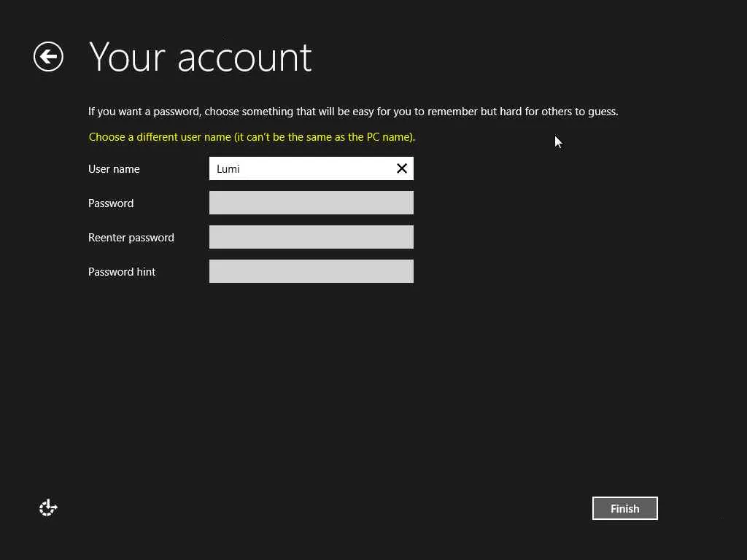Clear the User name field with X
Screen dimensions: 747x560
pos(402,168)
